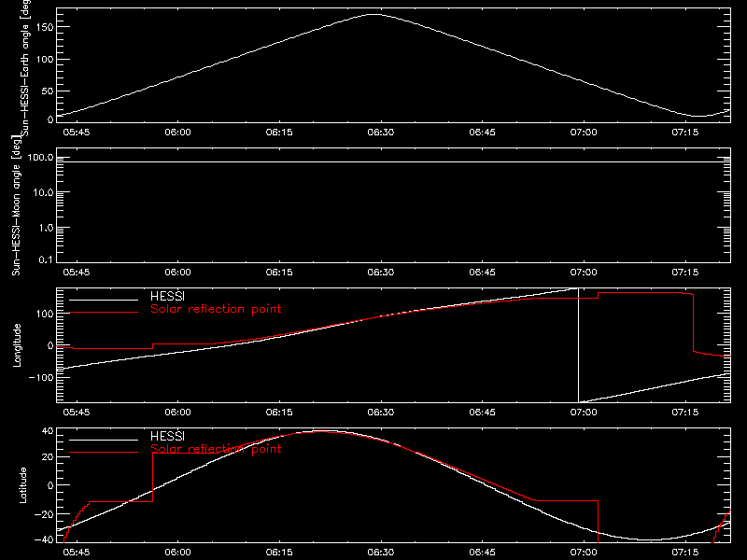This screenshot has height=560, width=747.
Task: Click 06:15 under the Longitude plot
Action: tap(279, 412)
